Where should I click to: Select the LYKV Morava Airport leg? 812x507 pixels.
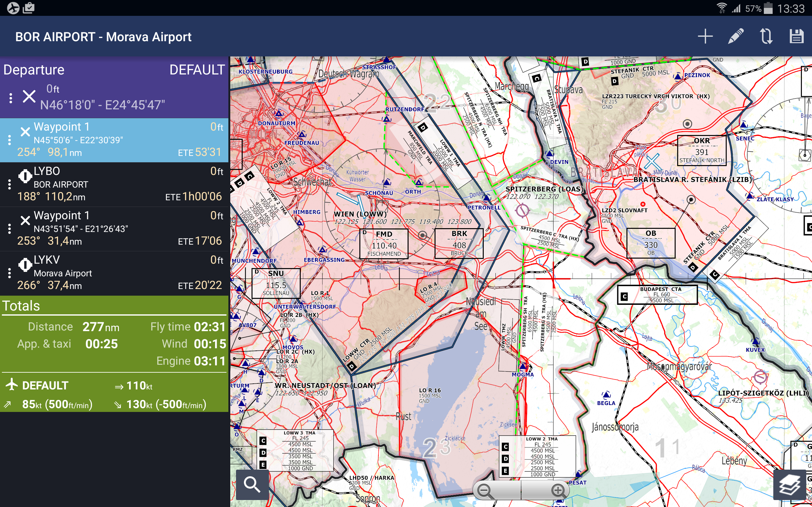tap(114, 273)
